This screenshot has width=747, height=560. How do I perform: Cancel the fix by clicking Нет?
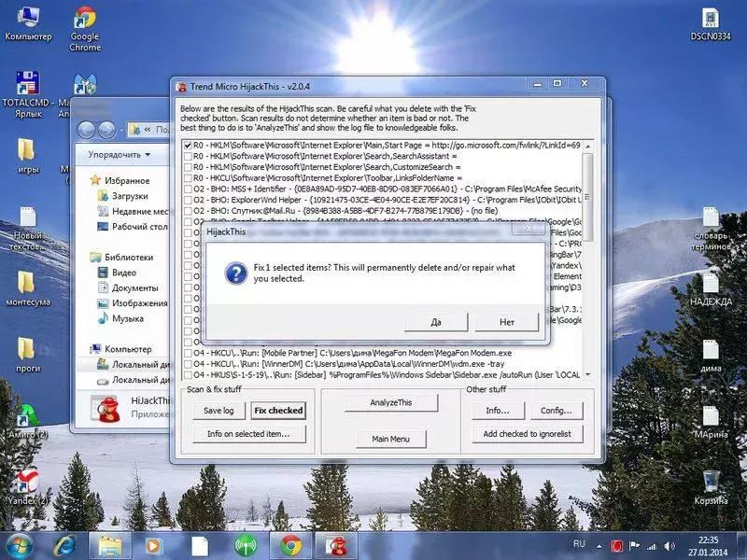(x=507, y=322)
